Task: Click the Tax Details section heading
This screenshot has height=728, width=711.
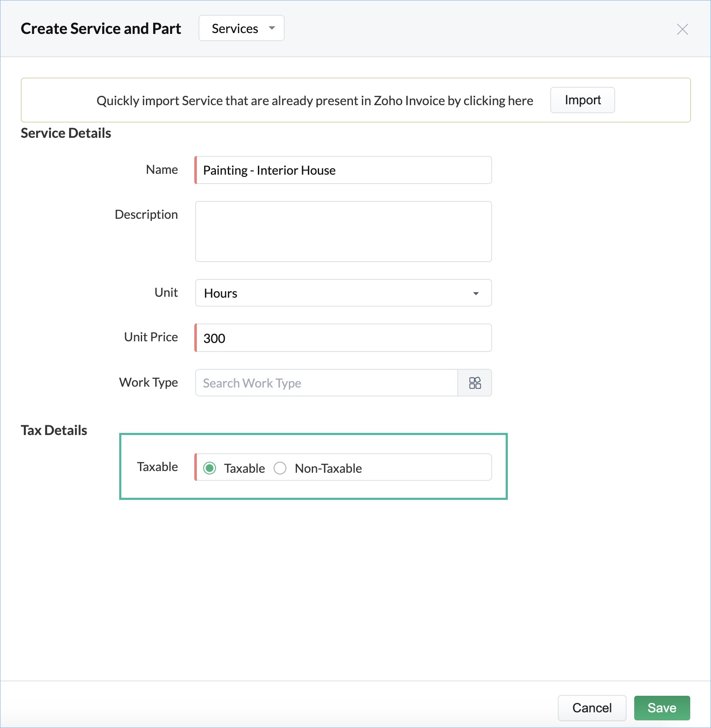Action: tap(54, 430)
